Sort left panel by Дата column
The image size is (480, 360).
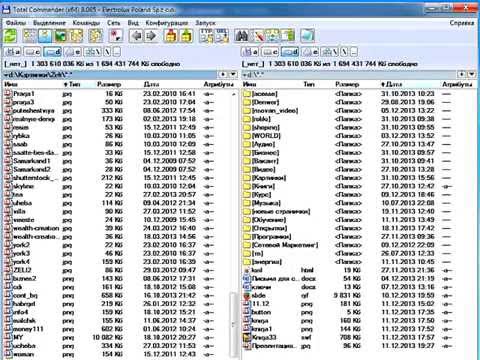coord(151,85)
